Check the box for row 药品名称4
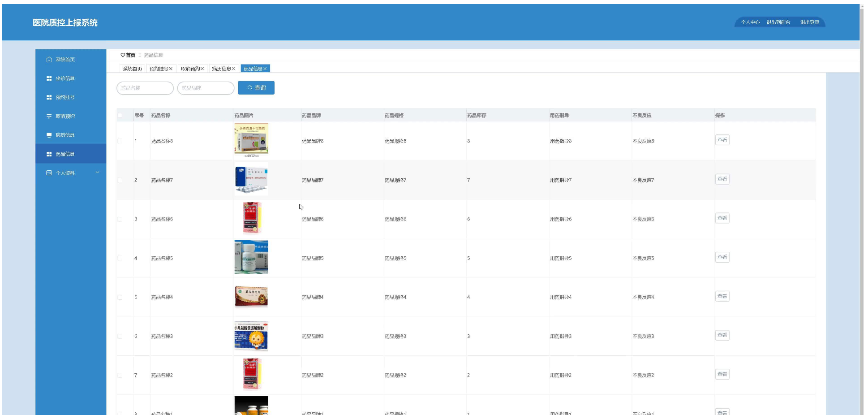The width and height of the screenshot is (868, 415). (x=120, y=297)
